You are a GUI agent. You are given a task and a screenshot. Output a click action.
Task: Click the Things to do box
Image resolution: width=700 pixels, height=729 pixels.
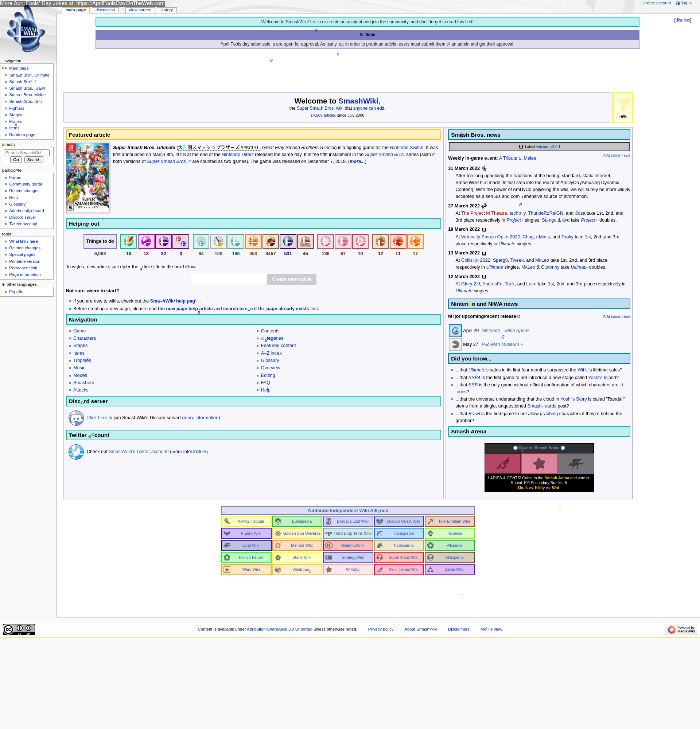click(x=100, y=241)
